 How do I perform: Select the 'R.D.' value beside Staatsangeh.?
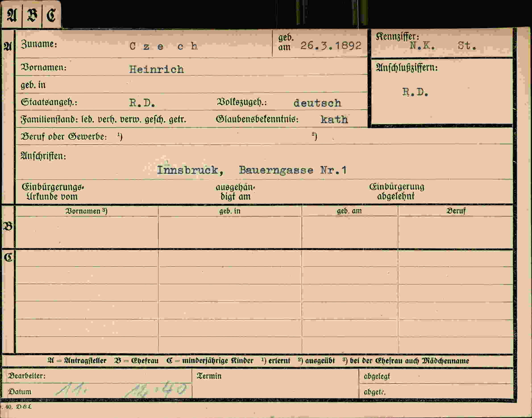142,103
